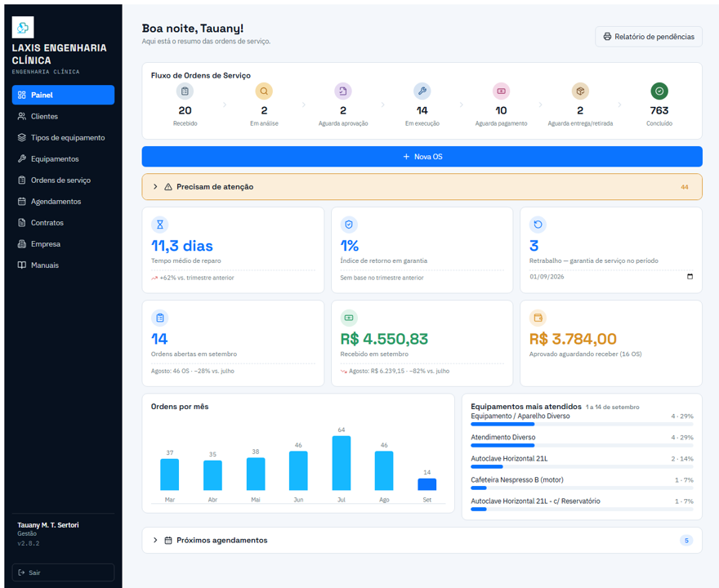Viewport: 719px width, 588px height.
Task: Set the date field showing 01/09/2026
Action: click(611, 276)
